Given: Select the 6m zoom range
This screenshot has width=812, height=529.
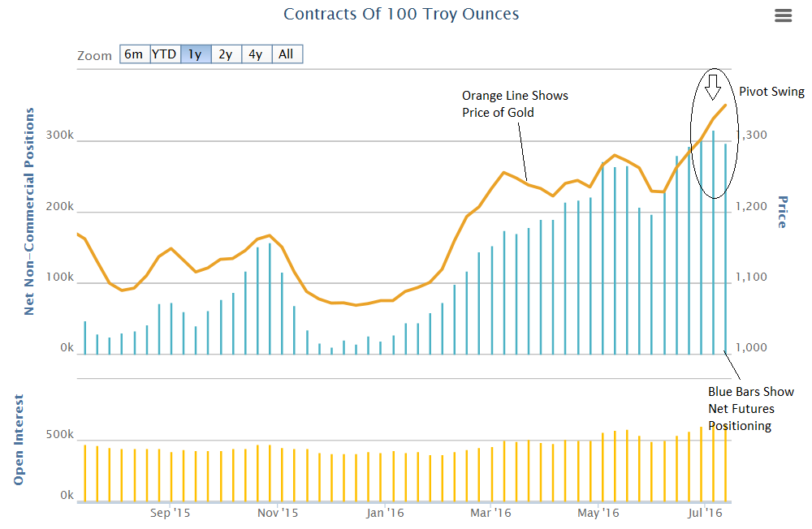Looking at the screenshot, I should click(x=133, y=54).
